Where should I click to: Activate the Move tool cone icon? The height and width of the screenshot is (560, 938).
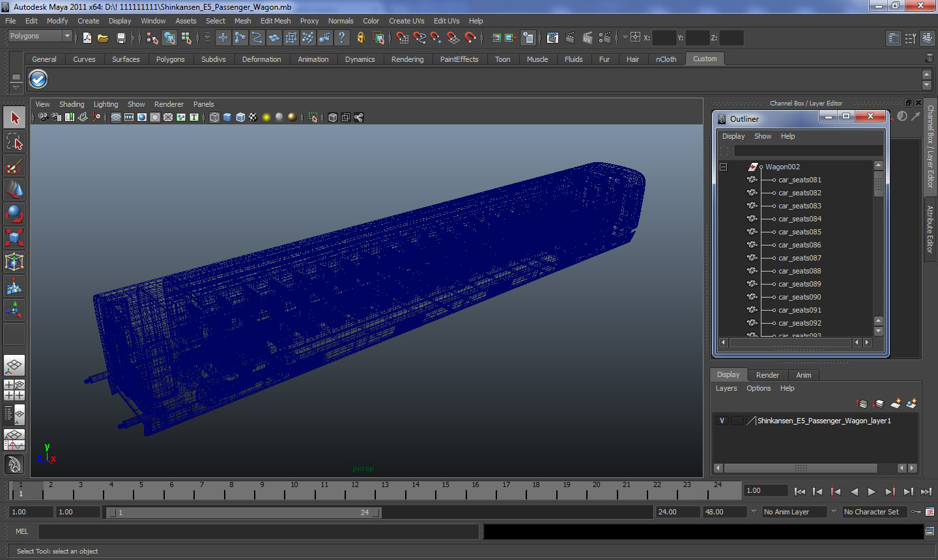click(14, 189)
